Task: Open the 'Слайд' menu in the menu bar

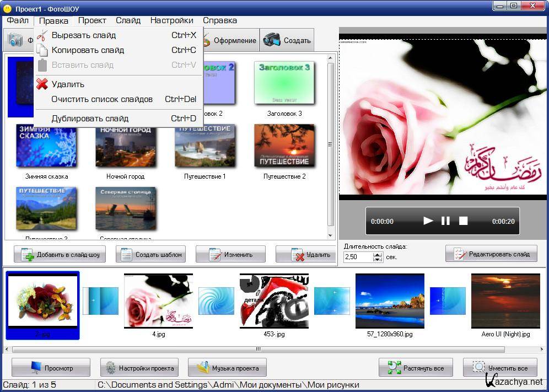Action: point(128,20)
